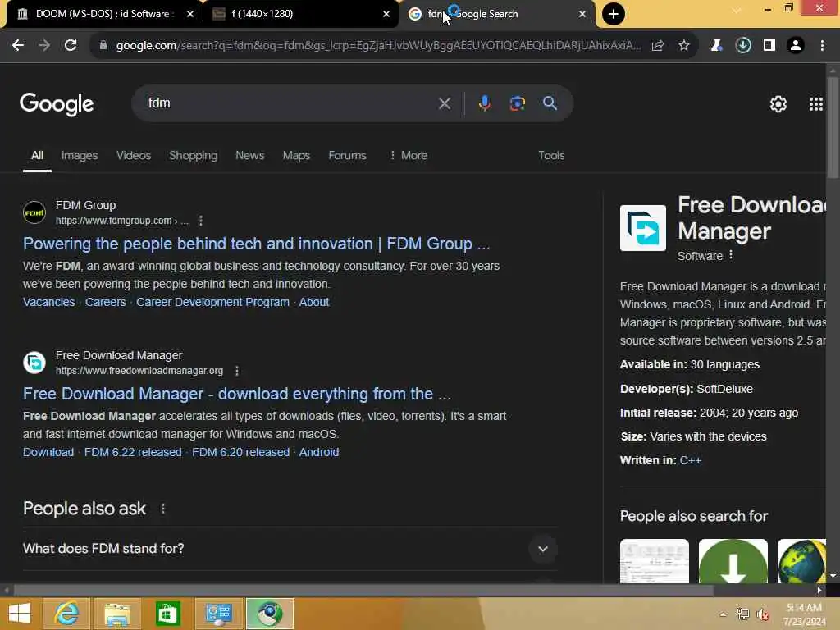Open the Android sitelink
840x630 pixels.
[x=319, y=452]
